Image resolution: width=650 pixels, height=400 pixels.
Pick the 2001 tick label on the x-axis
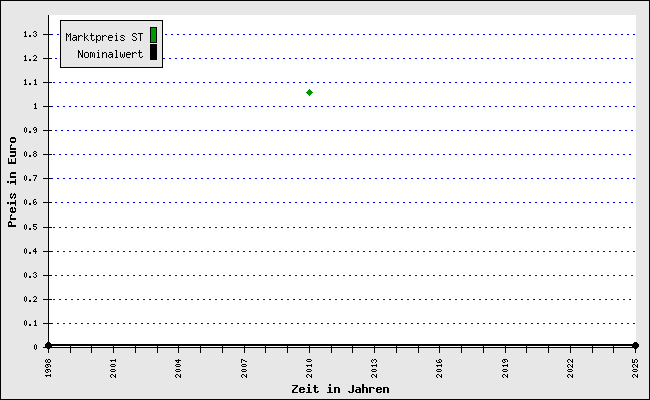(x=114, y=366)
